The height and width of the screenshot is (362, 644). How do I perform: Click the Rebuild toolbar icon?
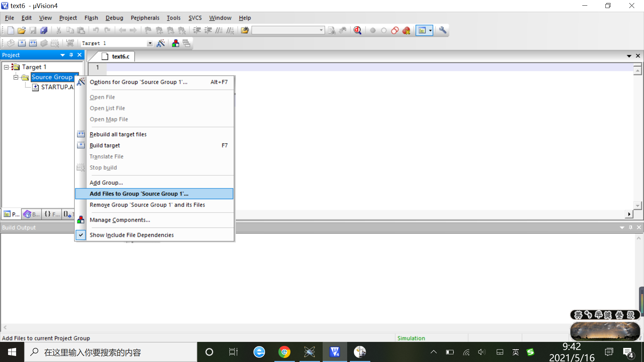[33, 43]
